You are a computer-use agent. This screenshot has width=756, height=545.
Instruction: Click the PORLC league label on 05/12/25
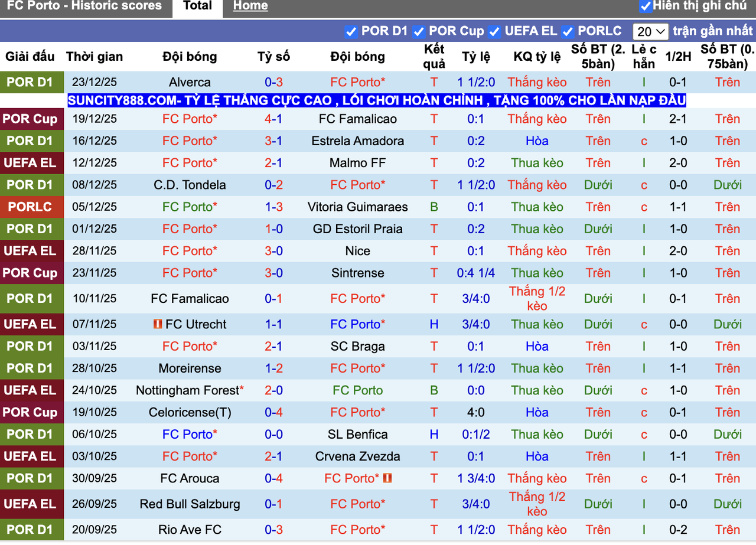30,207
